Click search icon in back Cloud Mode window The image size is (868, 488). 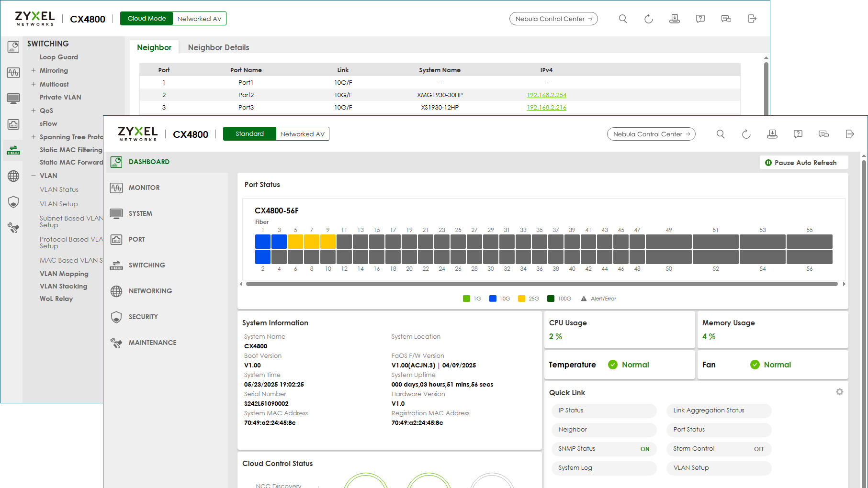click(623, 19)
